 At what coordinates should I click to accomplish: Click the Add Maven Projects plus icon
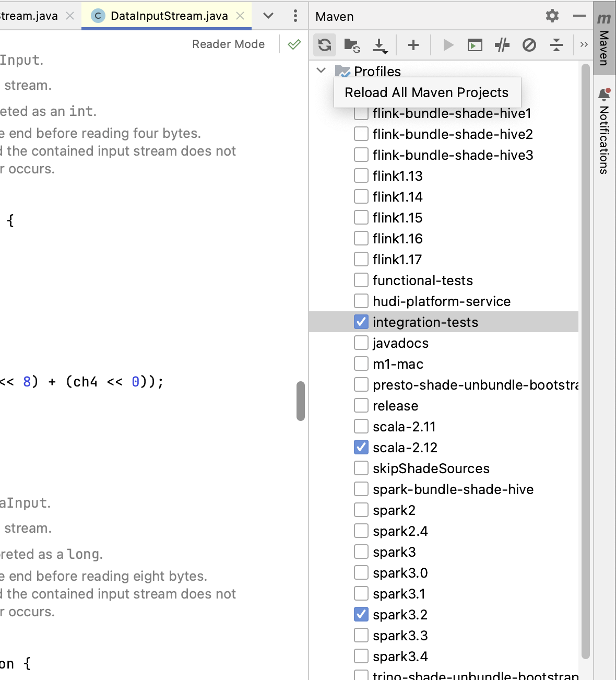413,45
